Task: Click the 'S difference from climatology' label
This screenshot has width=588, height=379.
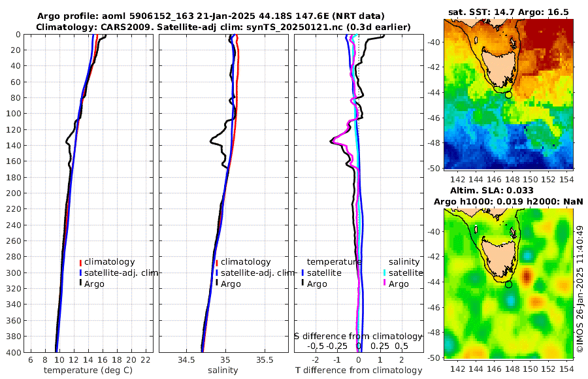Action: 358,337
